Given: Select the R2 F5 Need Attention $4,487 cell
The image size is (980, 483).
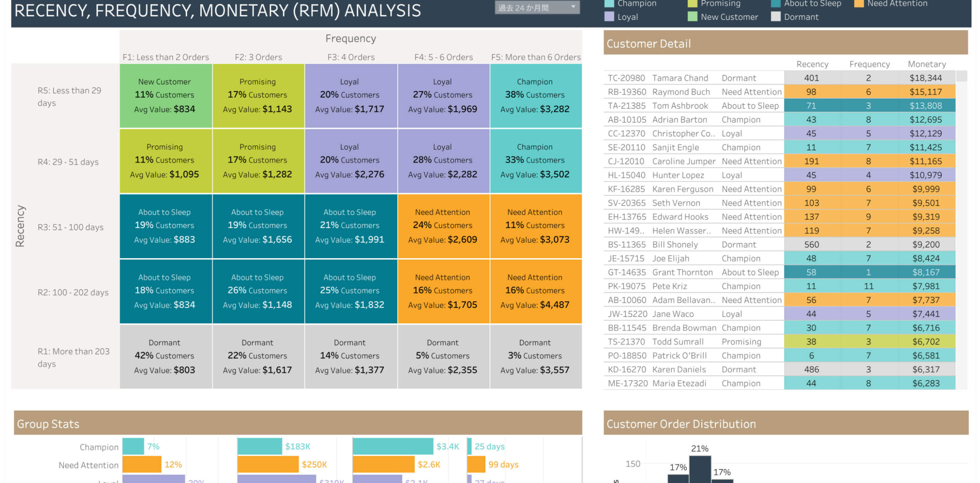Looking at the screenshot, I should pos(535,291).
